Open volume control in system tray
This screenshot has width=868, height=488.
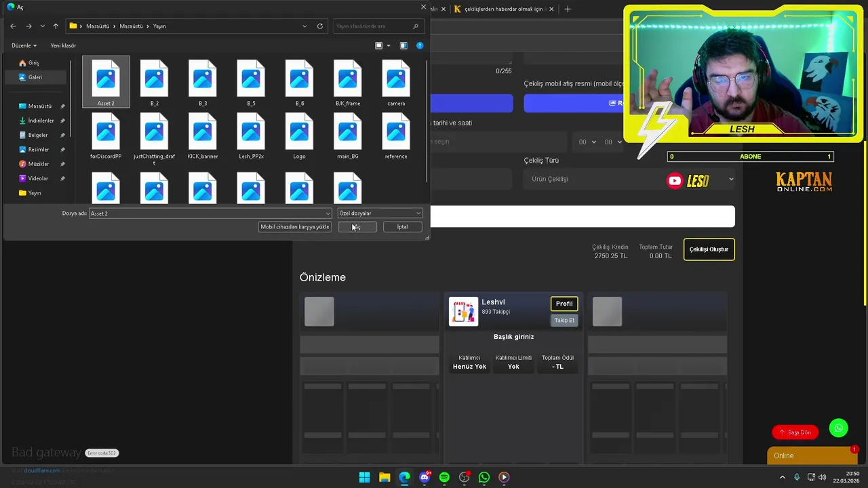(x=823, y=477)
